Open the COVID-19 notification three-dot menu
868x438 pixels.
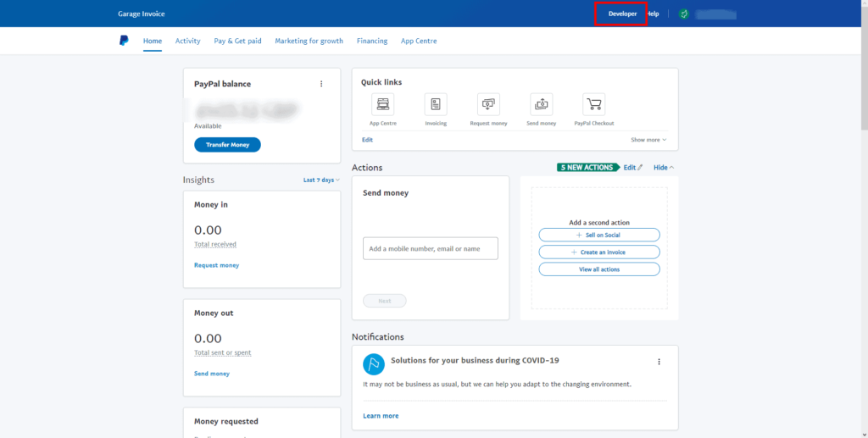[x=659, y=362]
